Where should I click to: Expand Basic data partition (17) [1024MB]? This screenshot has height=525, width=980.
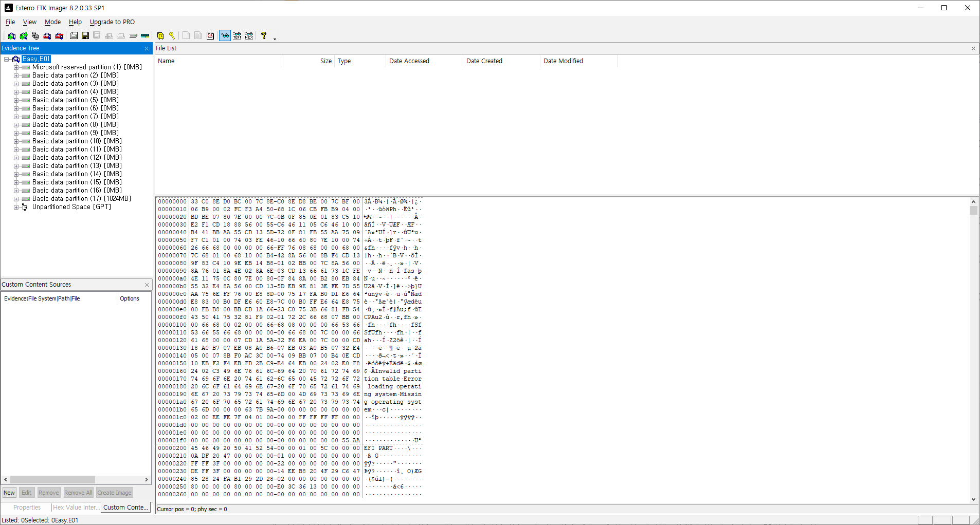coord(16,199)
